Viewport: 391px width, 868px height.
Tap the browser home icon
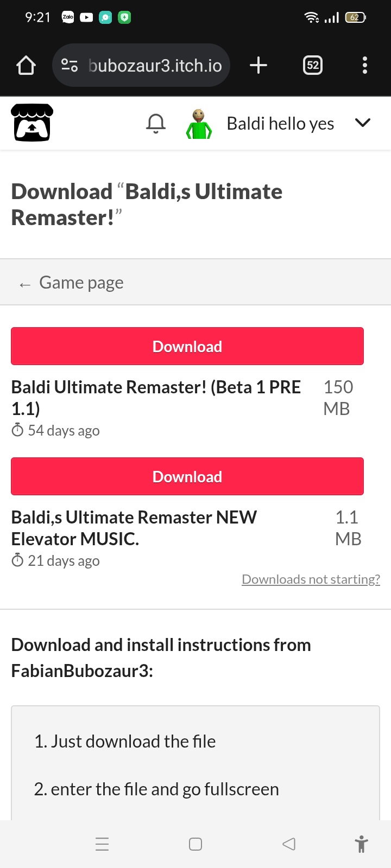(26, 66)
